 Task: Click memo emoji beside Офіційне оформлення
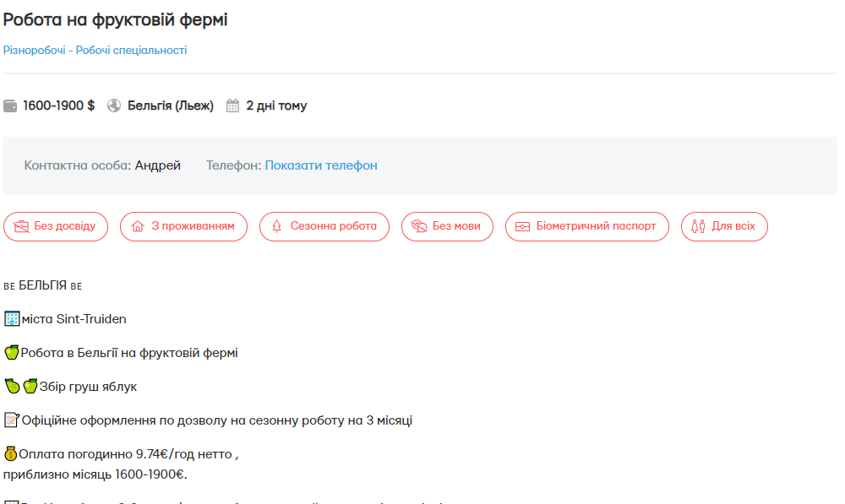click(11, 420)
